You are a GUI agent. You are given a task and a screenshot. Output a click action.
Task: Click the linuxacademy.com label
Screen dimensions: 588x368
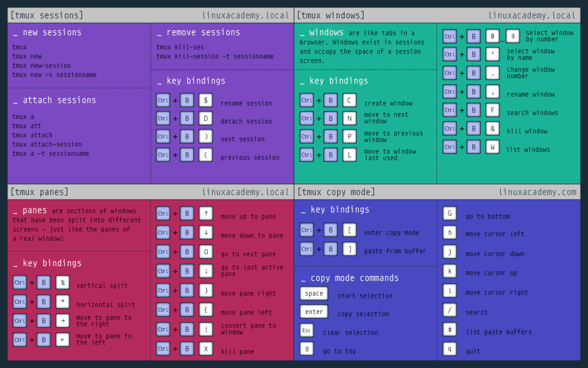[x=540, y=191]
